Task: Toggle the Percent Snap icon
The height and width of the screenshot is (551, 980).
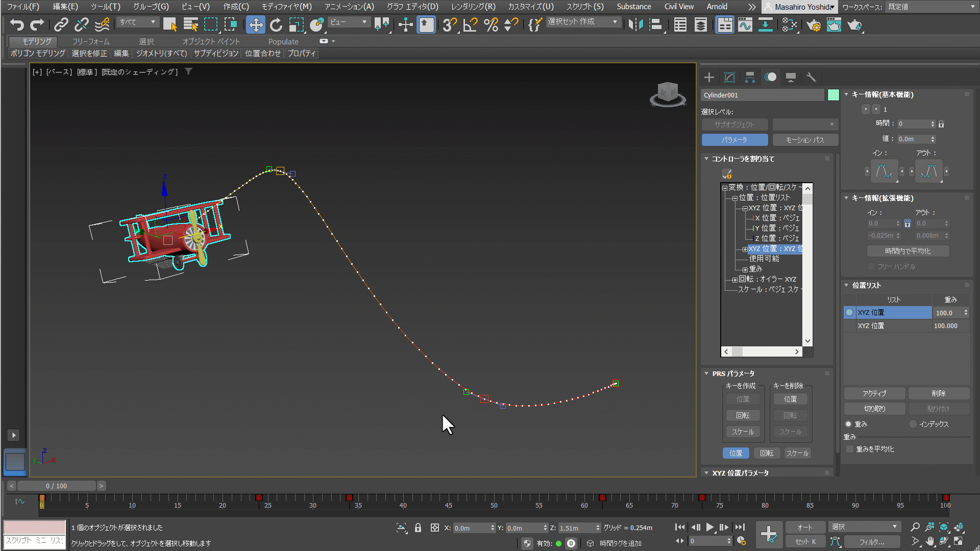Action: coord(491,24)
